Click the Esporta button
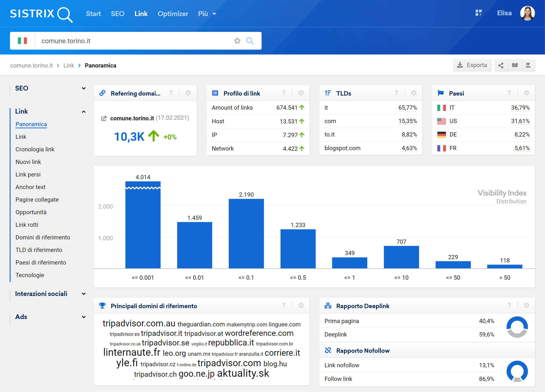Screen dimensions: 545x392 472,65
